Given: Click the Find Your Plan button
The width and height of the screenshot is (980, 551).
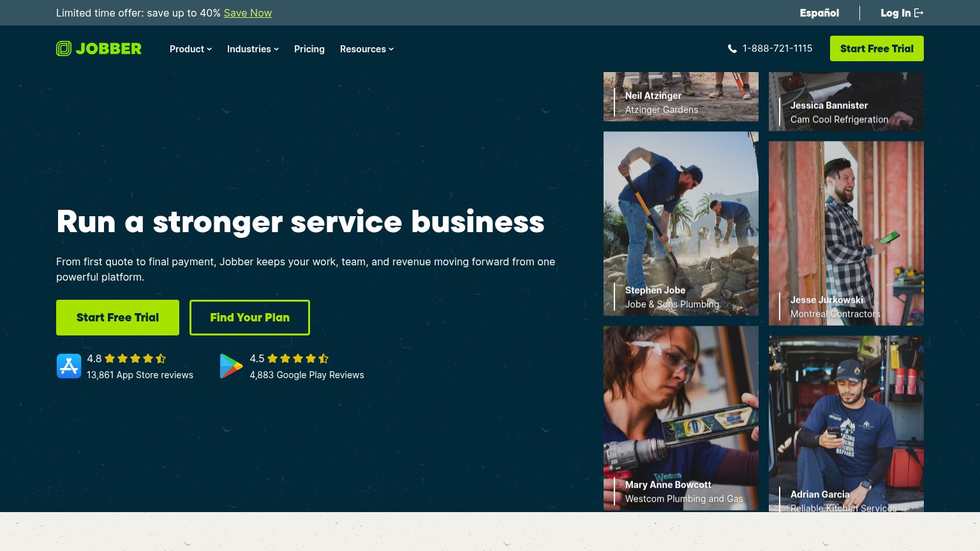Looking at the screenshot, I should 249,318.
